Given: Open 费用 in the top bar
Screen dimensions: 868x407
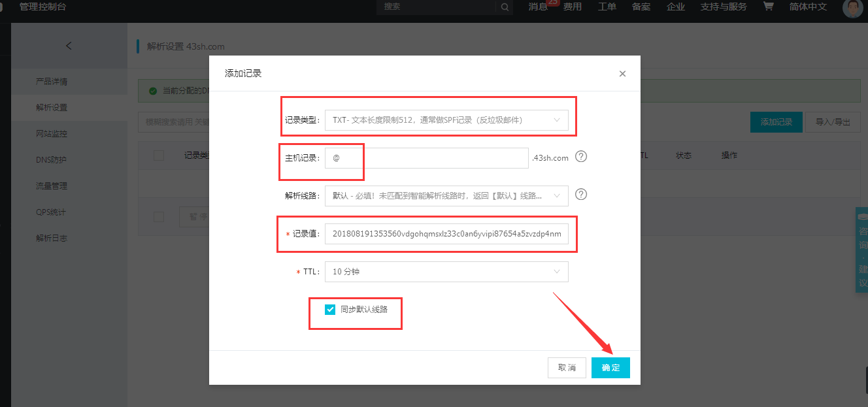Looking at the screenshot, I should click(573, 7).
